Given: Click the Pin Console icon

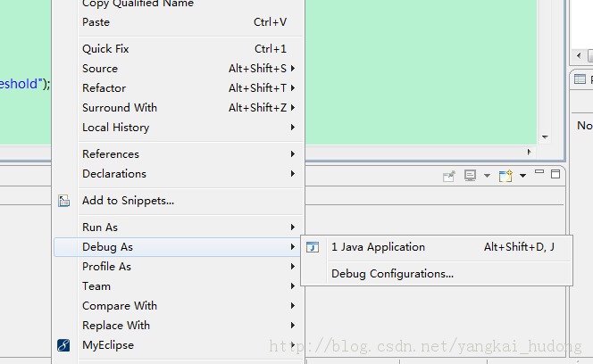Looking at the screenshot, I should point(449,176).
